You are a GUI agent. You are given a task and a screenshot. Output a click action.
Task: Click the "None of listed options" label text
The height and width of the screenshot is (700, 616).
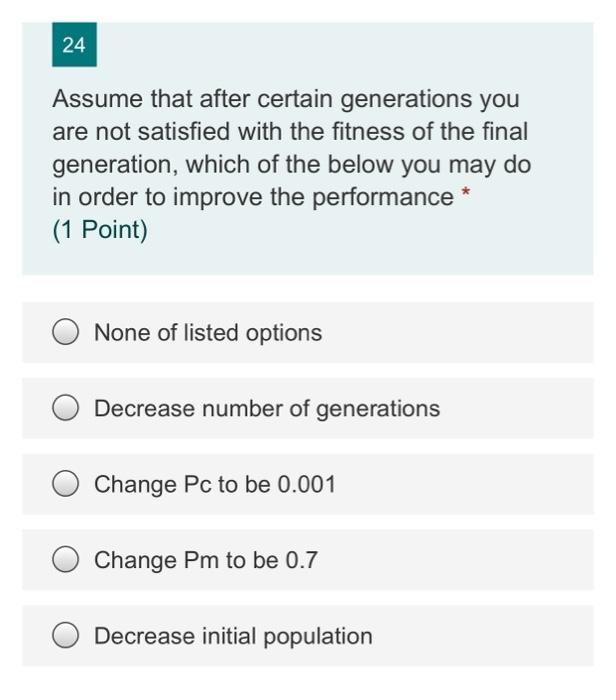click(x=208, y=333)
